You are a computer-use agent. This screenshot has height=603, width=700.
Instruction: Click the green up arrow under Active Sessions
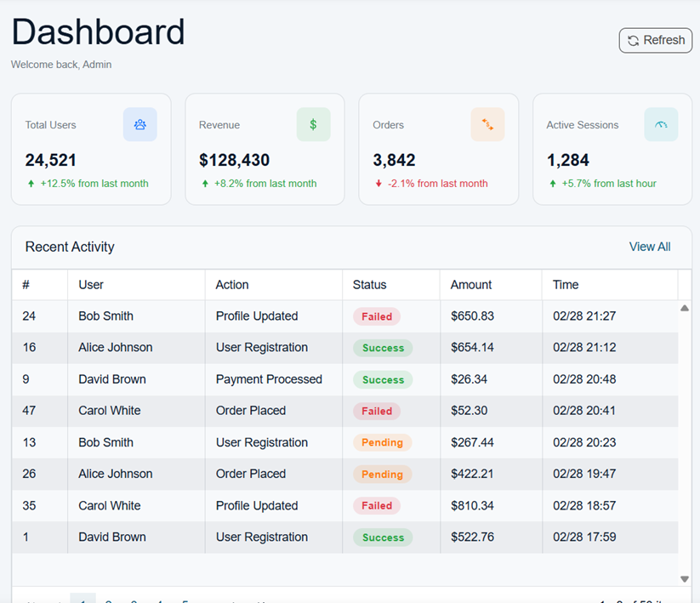[552, 183]
